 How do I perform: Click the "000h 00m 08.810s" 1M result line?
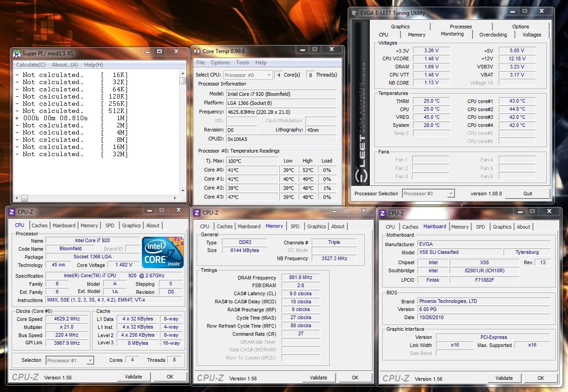pyautogui.click(x=72, y=118)
